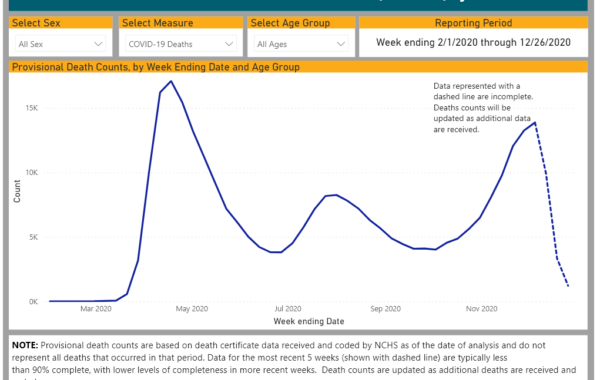This screenshot has width=600, height=380.
Task: Click the May 2020 x-axis label
Action: [x=192, y=308]
